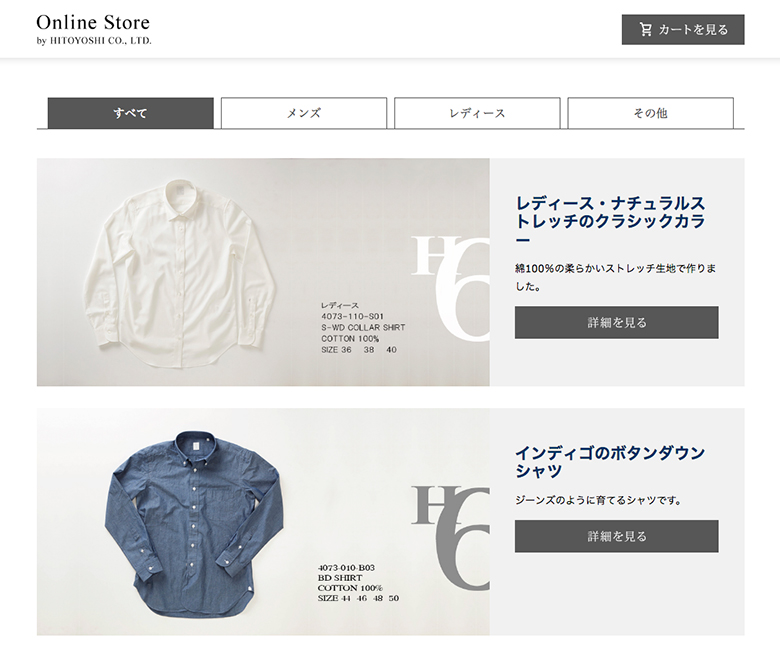Screen dimensions: 780x650
Task: Open the その他 tab
Action: (650, 113)
